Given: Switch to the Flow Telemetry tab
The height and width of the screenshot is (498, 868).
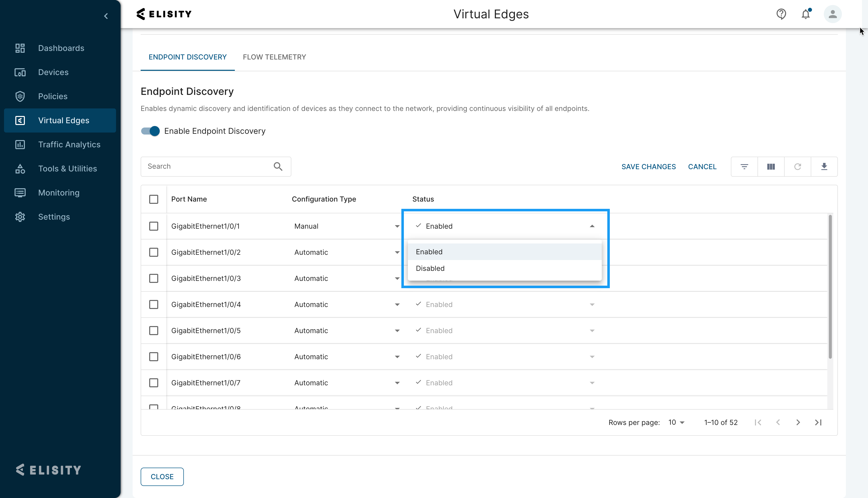Looking at the screenshot, I should click(x=274, y=57).
